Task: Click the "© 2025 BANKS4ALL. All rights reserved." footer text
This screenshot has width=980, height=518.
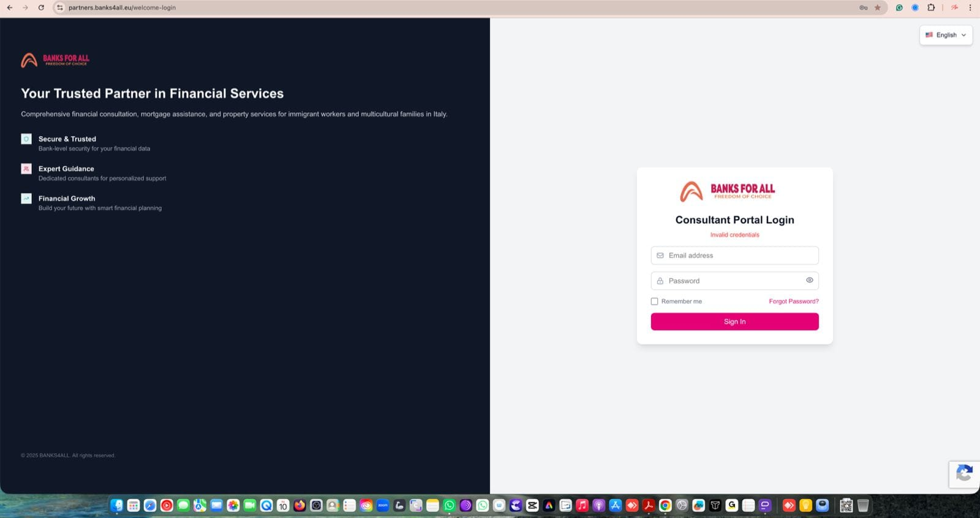Action: pos(68,455)
